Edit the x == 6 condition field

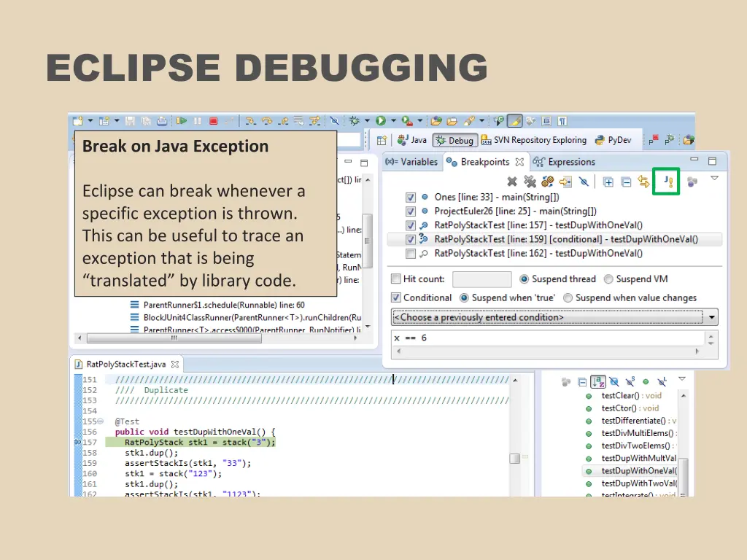click(x=474, y=338)
